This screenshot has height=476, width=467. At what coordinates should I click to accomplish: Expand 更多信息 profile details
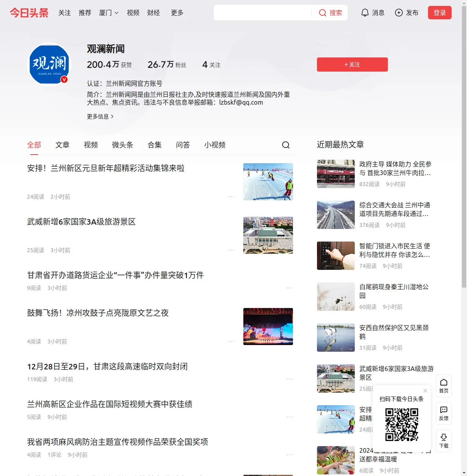(100, 116)
